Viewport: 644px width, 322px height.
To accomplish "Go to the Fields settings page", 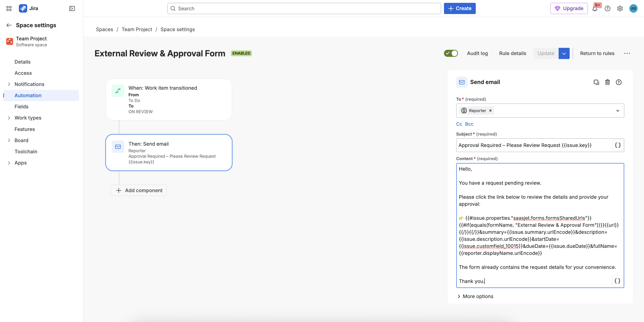I will (21, 107).
